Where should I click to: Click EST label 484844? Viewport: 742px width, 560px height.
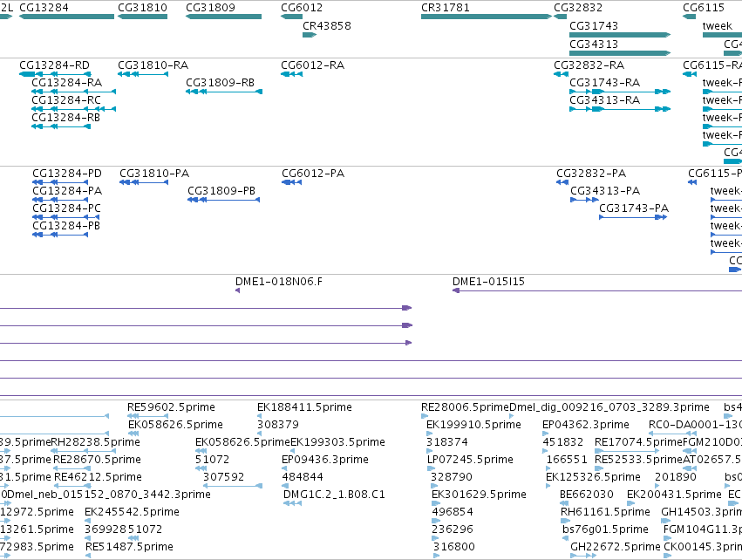[x=303, y=477]
